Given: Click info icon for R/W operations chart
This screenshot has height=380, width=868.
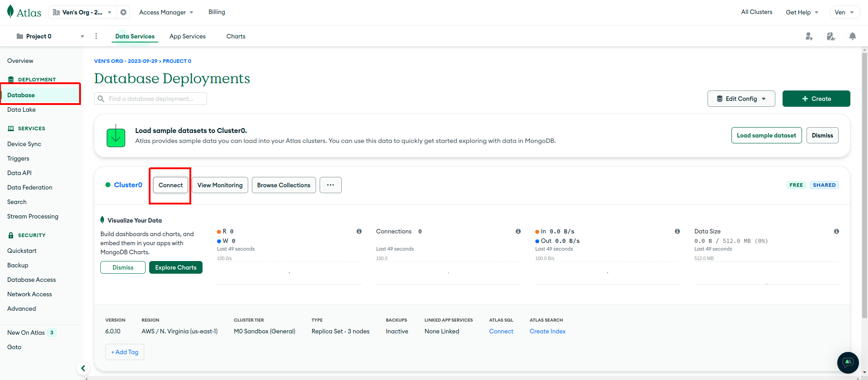Looking at the screenshot, I should pyautogui.click(x=359, y=231).
